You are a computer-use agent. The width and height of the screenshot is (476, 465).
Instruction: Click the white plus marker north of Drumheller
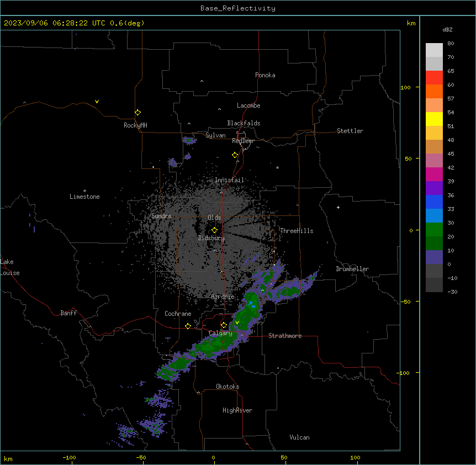pos(338,207)
